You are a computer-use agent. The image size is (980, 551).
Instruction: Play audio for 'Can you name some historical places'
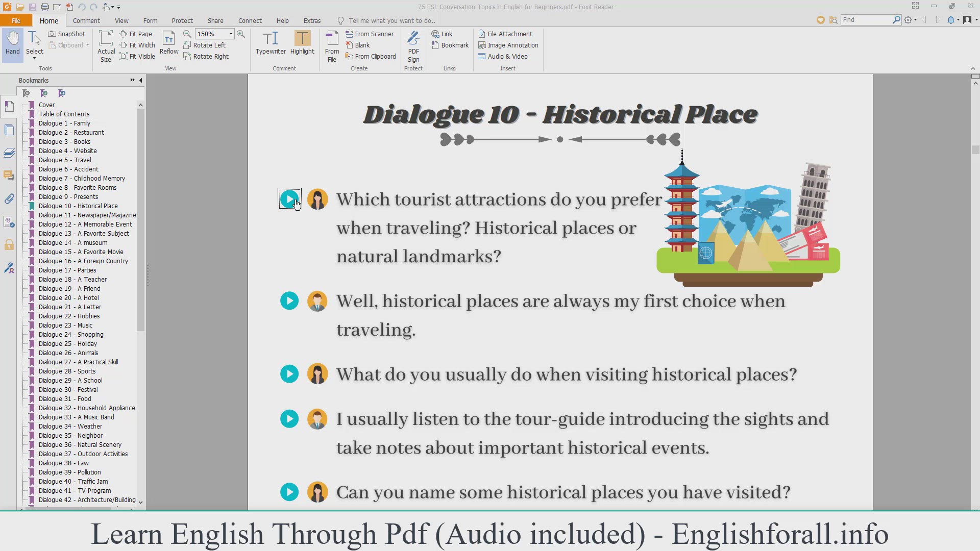pyautogui.click(x=289, y=492)
